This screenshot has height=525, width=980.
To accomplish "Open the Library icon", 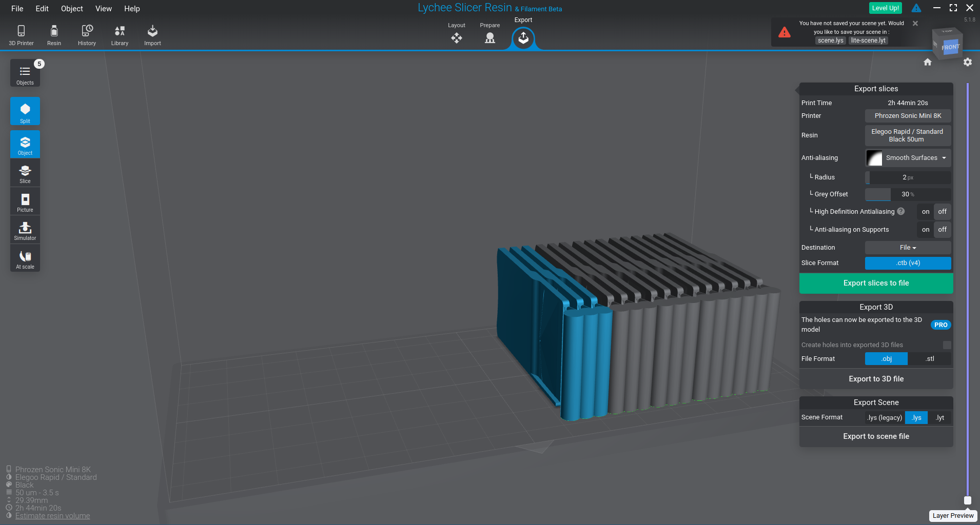I will (x=120, y=35).
